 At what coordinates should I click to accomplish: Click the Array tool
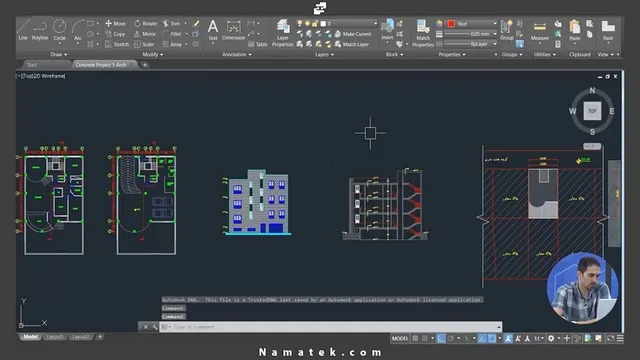tap(172, 44)
